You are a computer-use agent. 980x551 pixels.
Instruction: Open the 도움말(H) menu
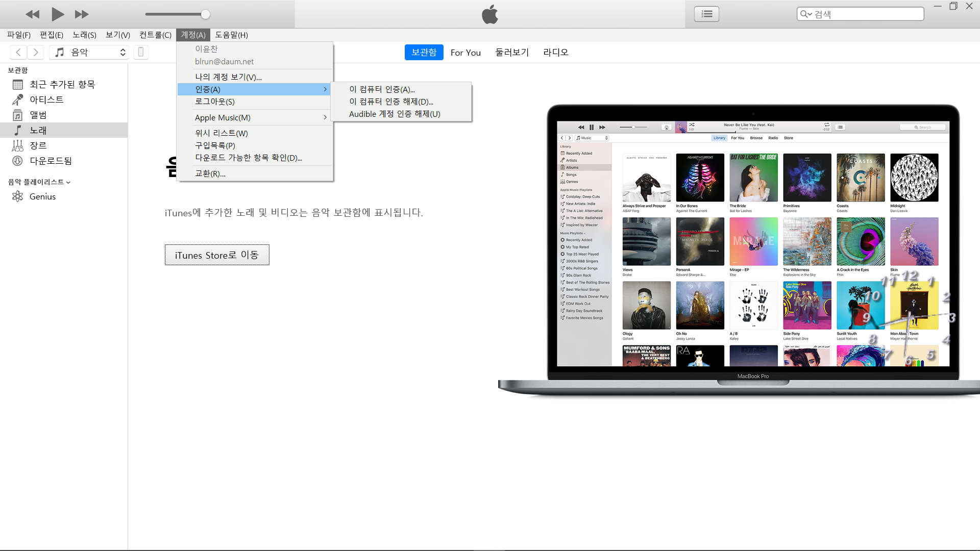(x=231, y=35)
